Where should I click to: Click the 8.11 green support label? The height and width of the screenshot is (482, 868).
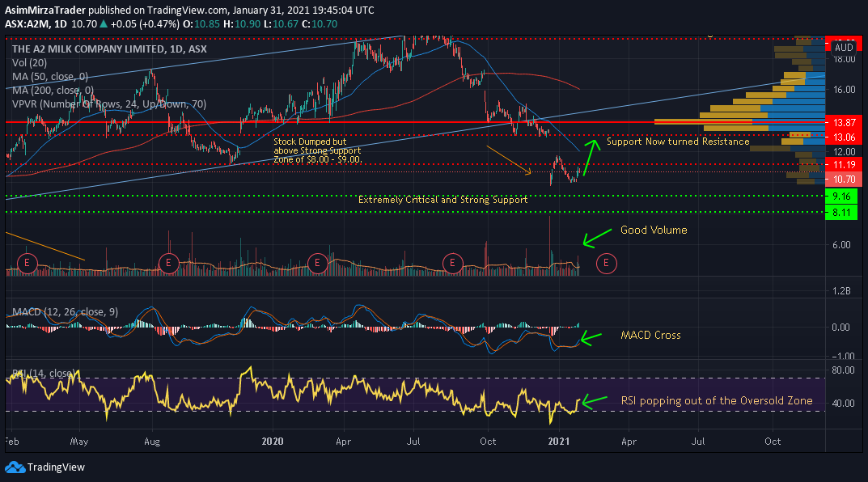coord(841,212)
